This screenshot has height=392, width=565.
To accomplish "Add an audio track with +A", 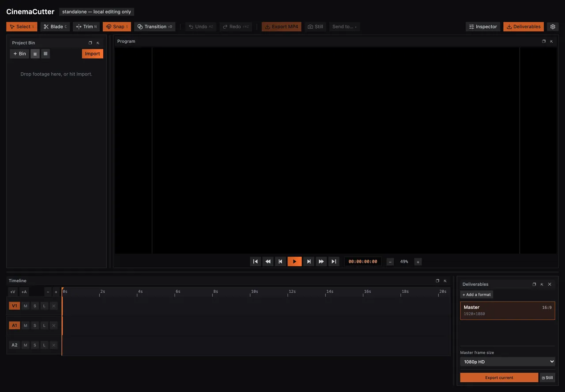I will tap(24, 292).
